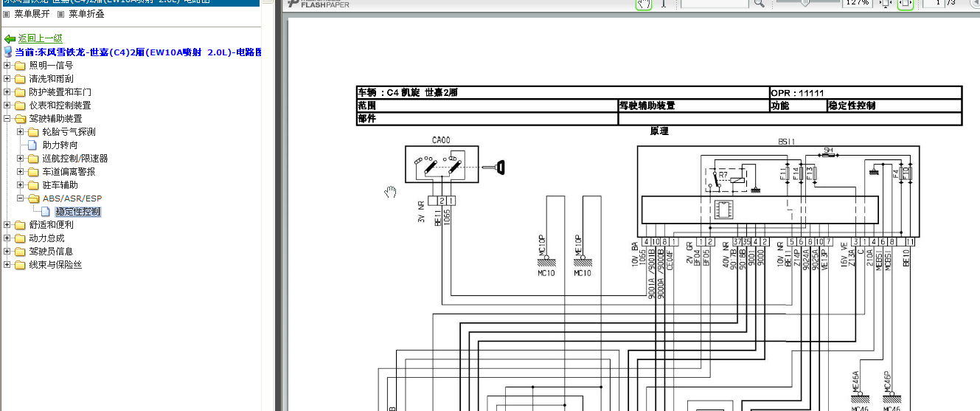Click the green back arrow icon
The height and width of the screenshot is (411, 980).
tap(10, 38)
